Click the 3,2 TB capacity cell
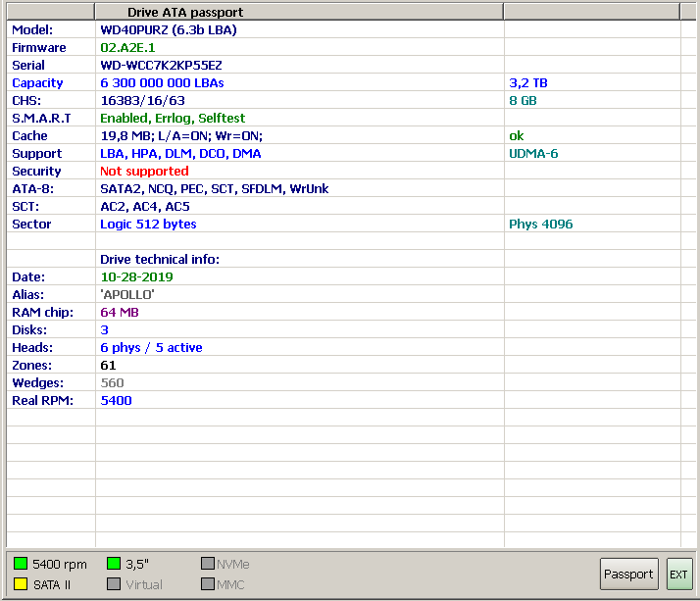The width and height of the screenshot is (700, 601). 528,83
